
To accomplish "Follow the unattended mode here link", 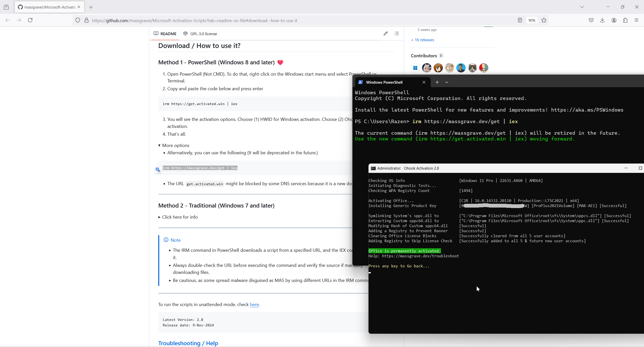I will (254, 305).
